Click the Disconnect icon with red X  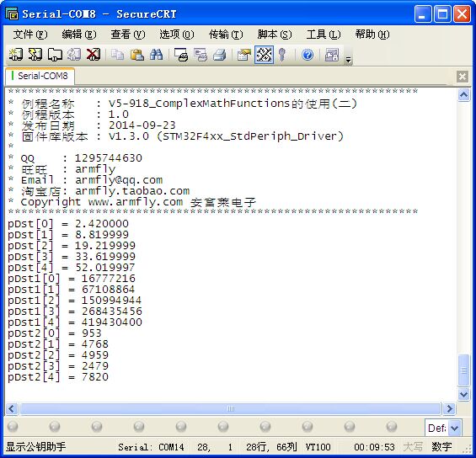coord(94,55)
